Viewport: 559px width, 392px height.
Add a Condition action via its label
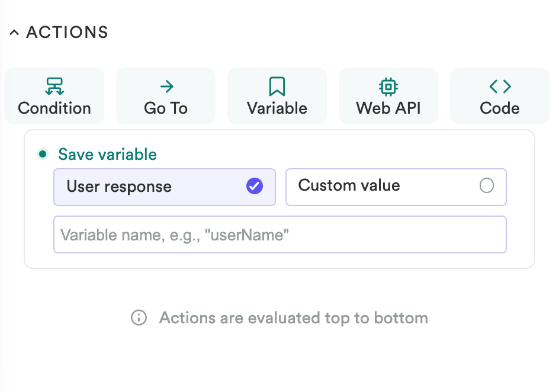[x=54, y=108]
